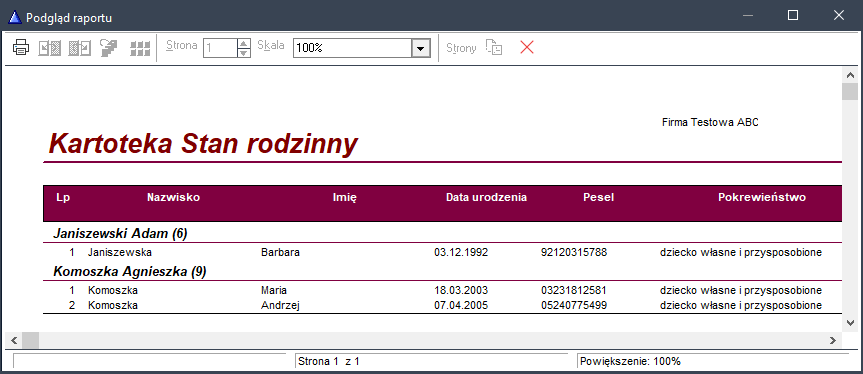Click the cascading pages toolbar icon
This screenshot has height=374, width=863.
[108, 48]
